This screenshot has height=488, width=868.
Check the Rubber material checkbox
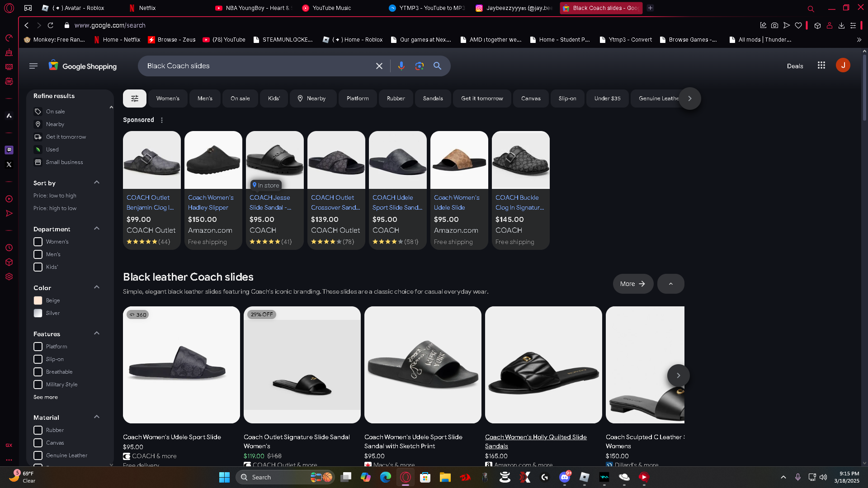coord(38,430)
